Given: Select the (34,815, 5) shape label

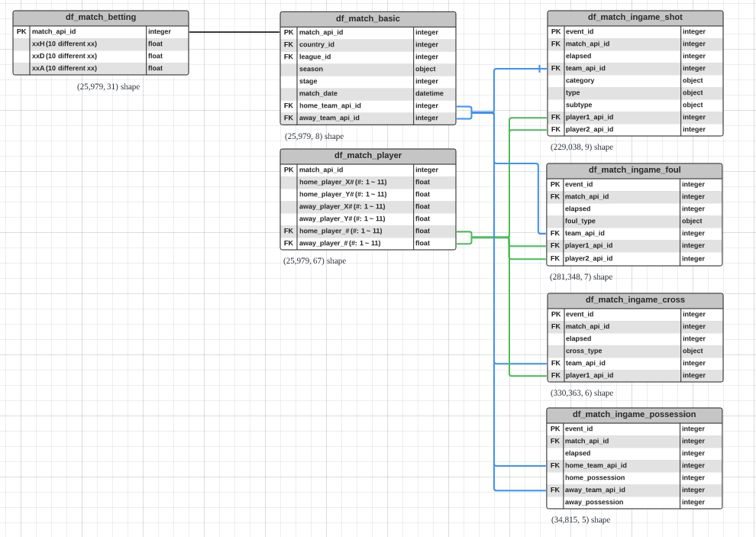Looking at the screenshot, I should (x=580, y=519).
